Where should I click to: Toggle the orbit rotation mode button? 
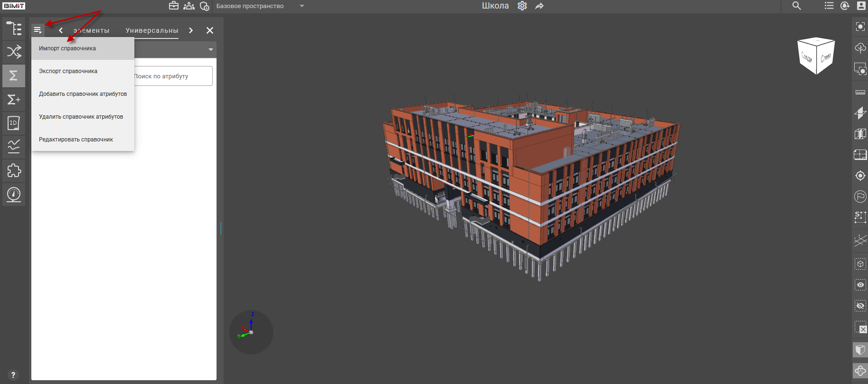coord(860,371)
